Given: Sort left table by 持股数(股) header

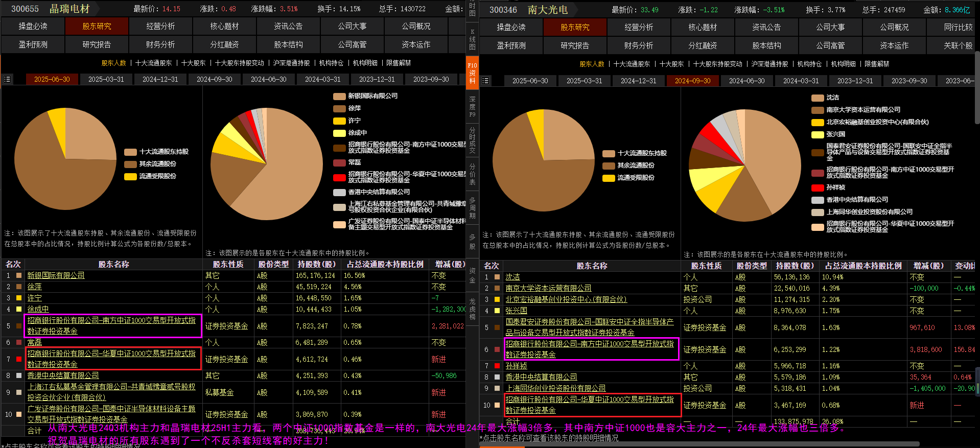Looking at the screenshot, I should point(317,264).
